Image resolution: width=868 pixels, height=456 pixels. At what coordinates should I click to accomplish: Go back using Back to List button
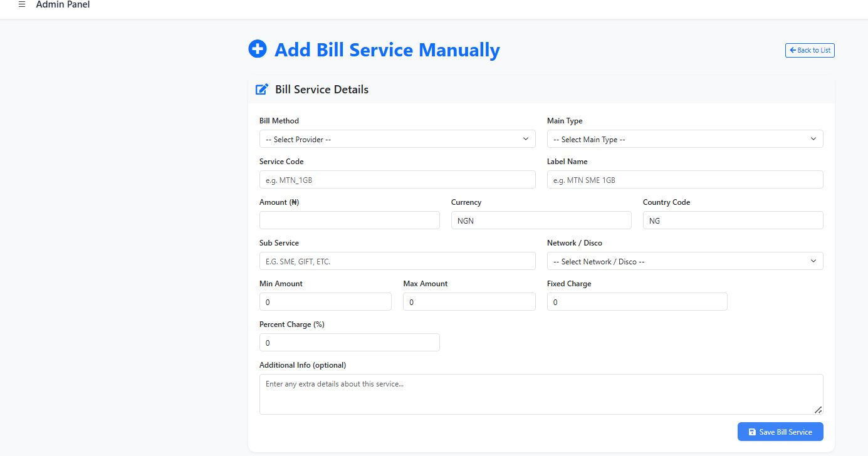810,50
